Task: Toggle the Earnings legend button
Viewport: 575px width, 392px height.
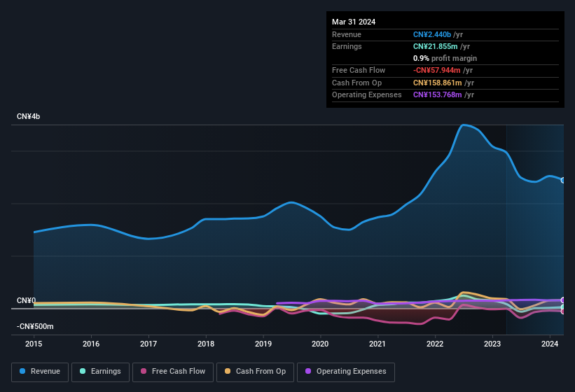Action: tap(100, 372)
